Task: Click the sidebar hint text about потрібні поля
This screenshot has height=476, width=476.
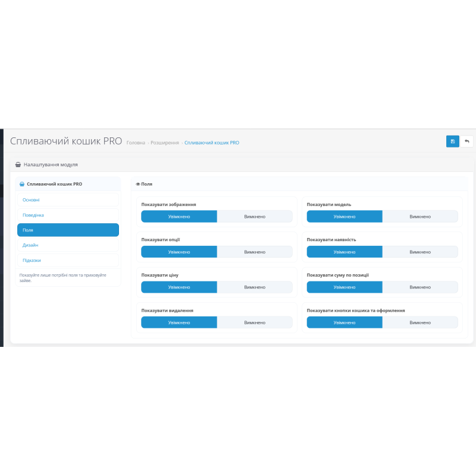Action: pos(62,278)
